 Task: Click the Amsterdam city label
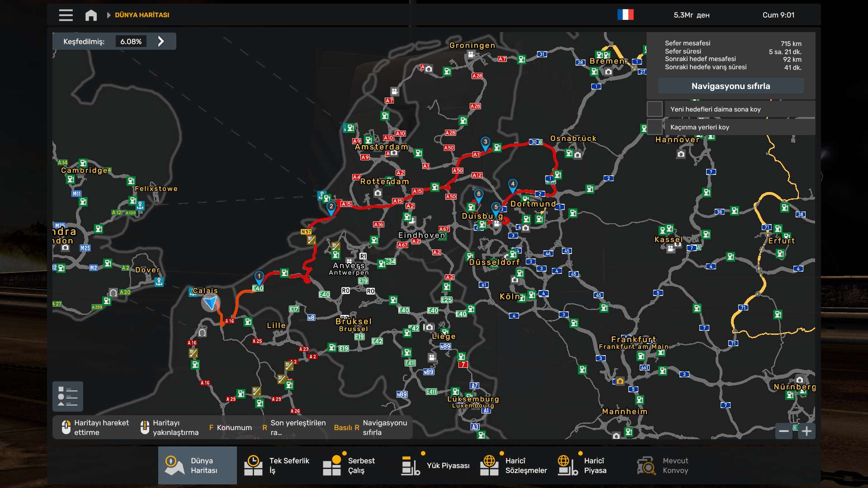click(x=382, y=147)
